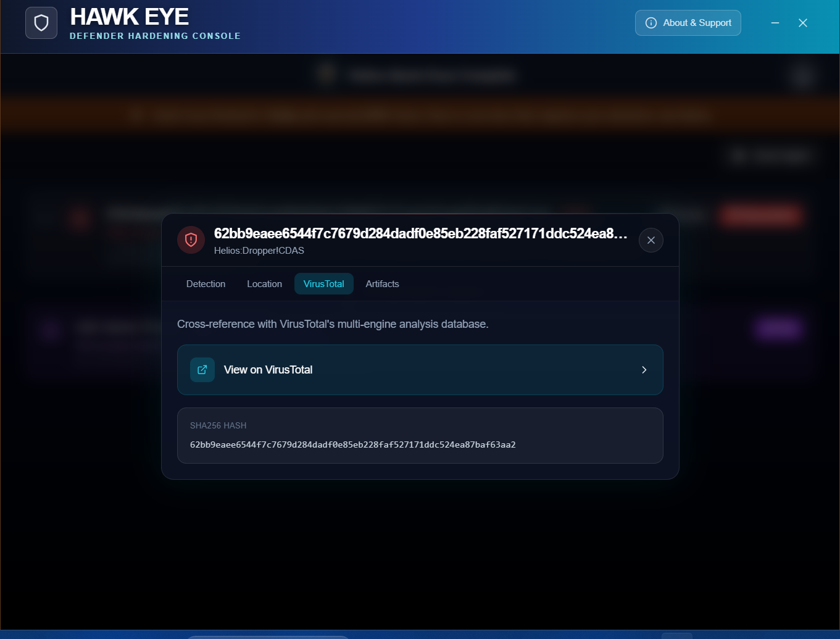Click the Hawk Eye shield logo

pos(41,23)
